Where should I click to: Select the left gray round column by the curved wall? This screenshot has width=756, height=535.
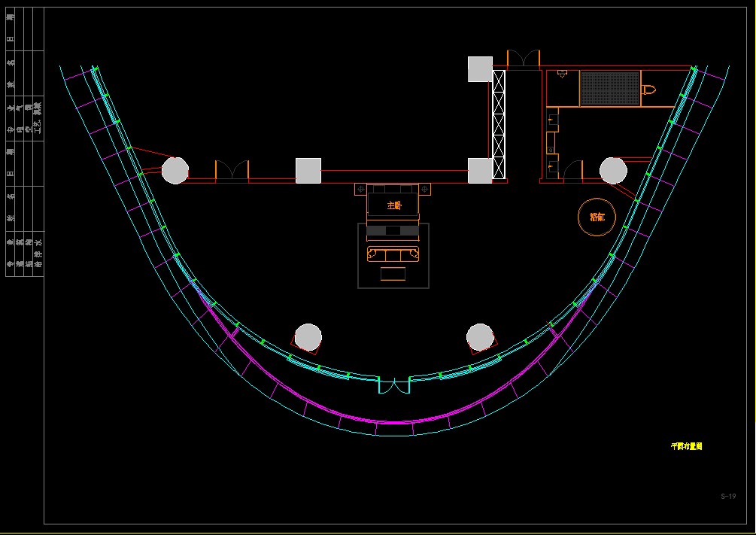[x=175, y=170]
